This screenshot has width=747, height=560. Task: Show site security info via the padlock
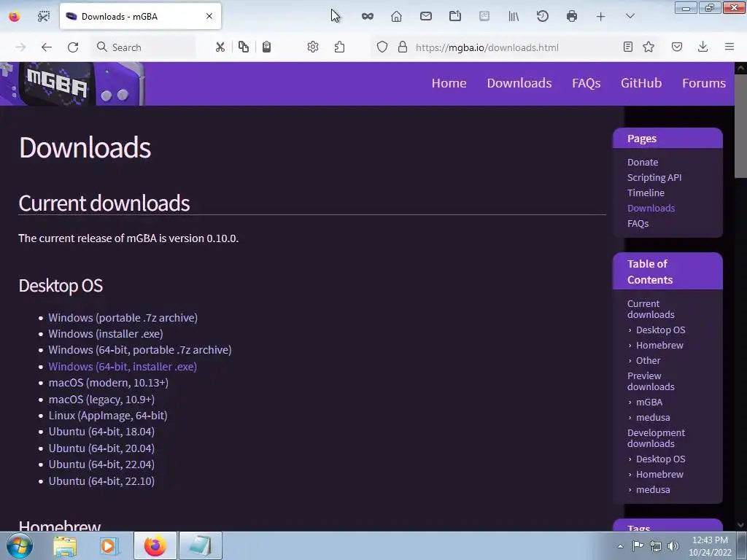(403, 47)
